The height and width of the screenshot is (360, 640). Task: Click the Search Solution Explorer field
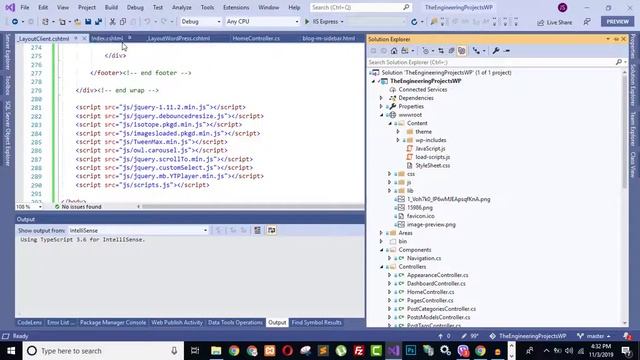(x=491, y=62)
